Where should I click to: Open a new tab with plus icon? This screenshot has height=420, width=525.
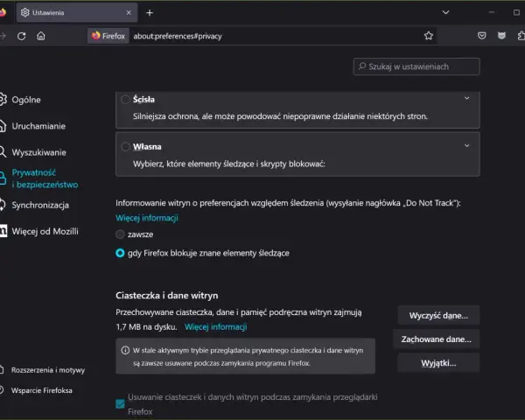tap(150, 13)
